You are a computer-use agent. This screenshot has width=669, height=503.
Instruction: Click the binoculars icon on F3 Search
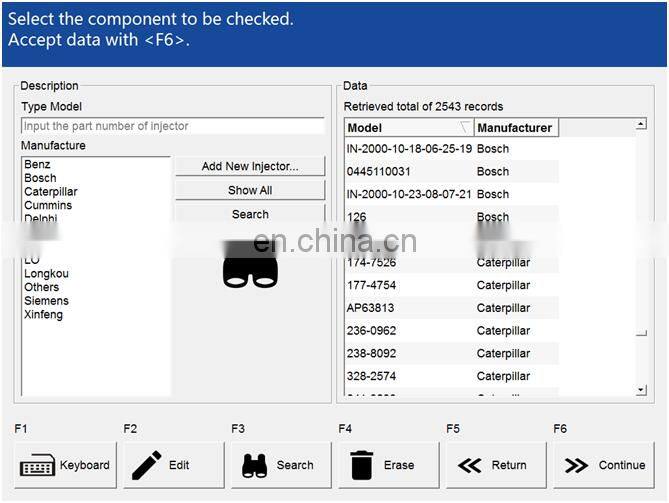(x=255, y=465)
